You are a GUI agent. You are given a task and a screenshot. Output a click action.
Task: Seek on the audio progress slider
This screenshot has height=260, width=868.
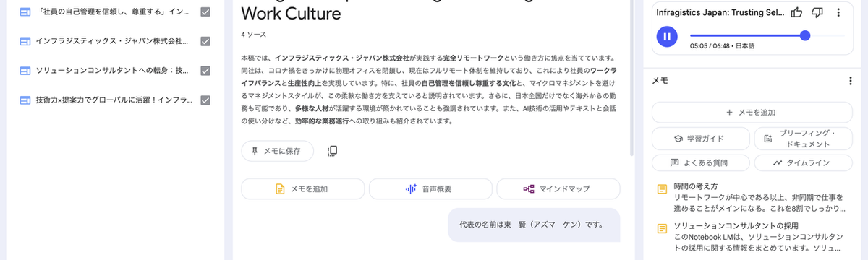[x=767, y=35]
